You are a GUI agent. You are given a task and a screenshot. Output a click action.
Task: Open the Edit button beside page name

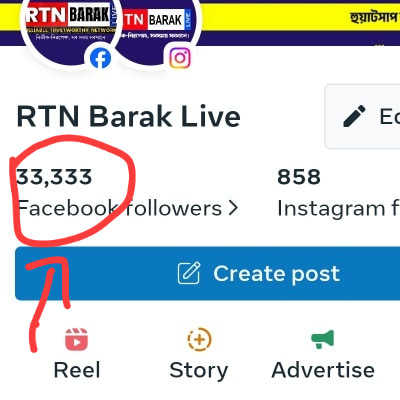tap(362, 116)
